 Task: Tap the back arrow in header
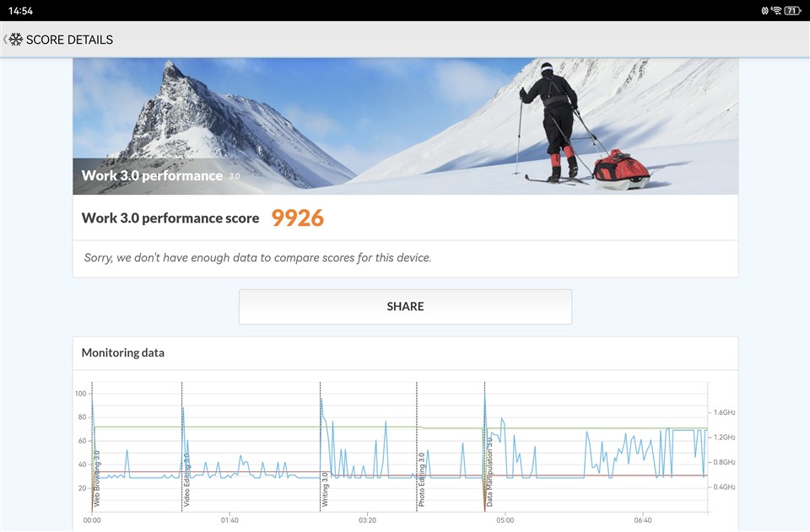point(5,40)
